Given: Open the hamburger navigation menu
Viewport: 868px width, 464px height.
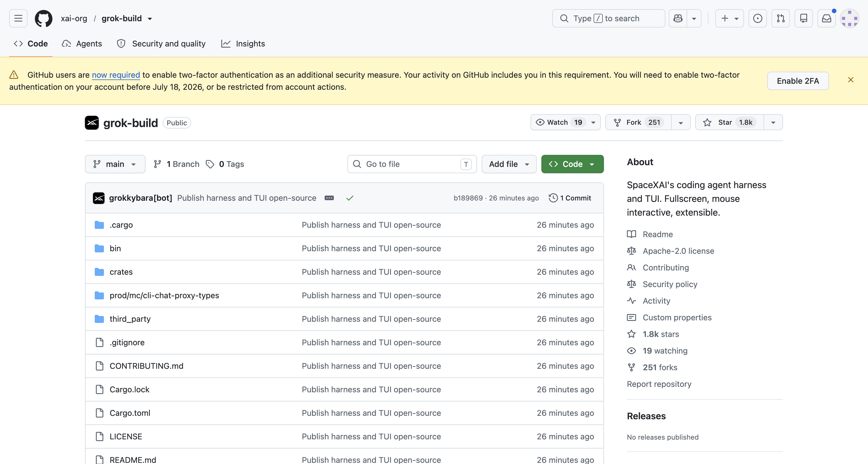Looking at the screenshot, I should [18, 18].
